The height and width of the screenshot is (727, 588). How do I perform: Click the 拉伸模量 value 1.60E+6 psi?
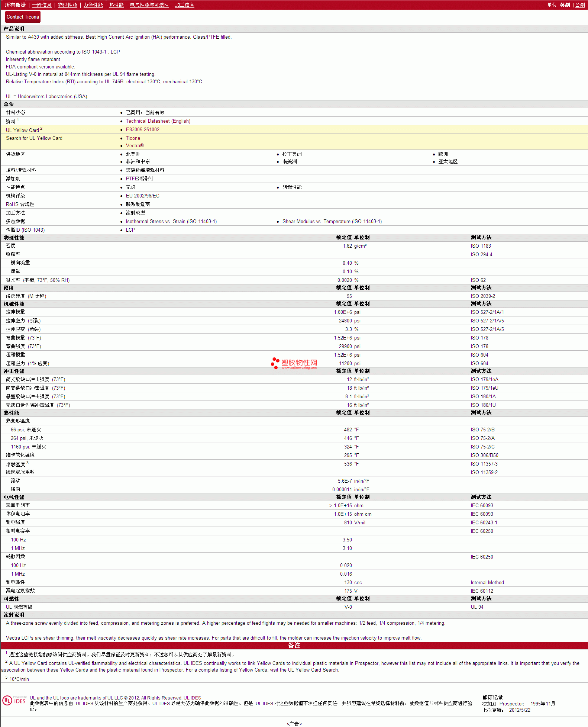(x=347, y=312)
